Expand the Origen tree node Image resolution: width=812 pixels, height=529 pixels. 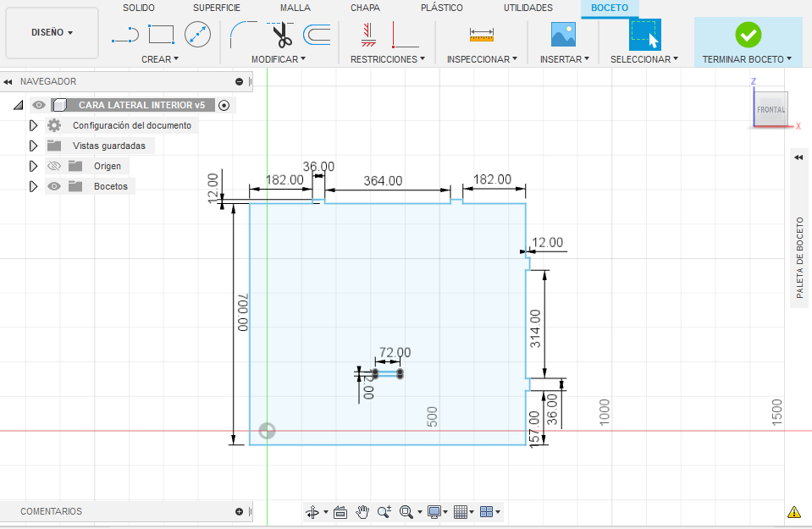coord(34,166)
